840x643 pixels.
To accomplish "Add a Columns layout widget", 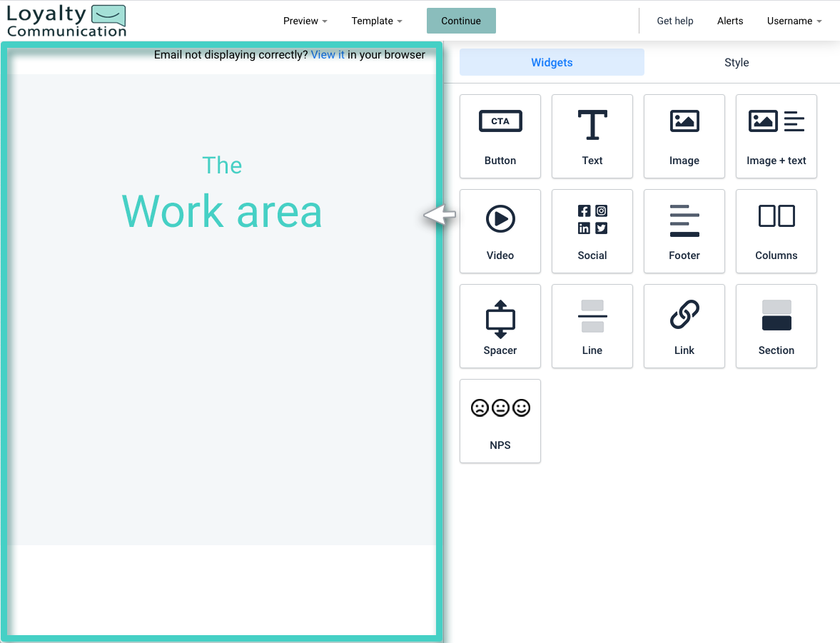I will (776, 231).
